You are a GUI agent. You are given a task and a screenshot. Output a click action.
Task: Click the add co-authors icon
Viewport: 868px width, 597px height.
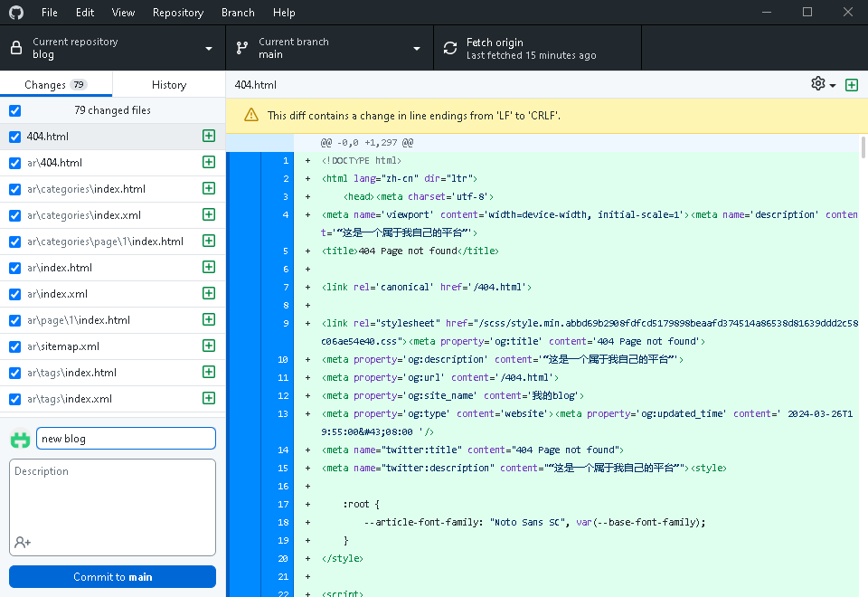pyautogui.click(x=23, y=542)
